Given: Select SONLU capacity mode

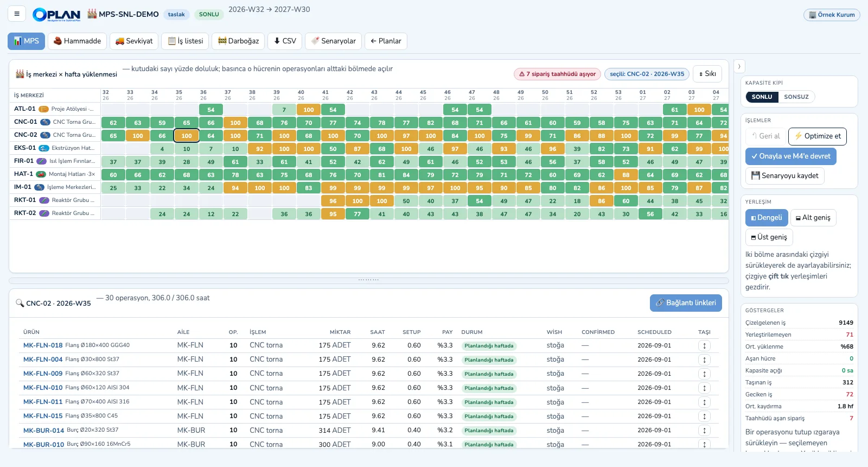Looking at the screenshot, I should tap(762, 97).
